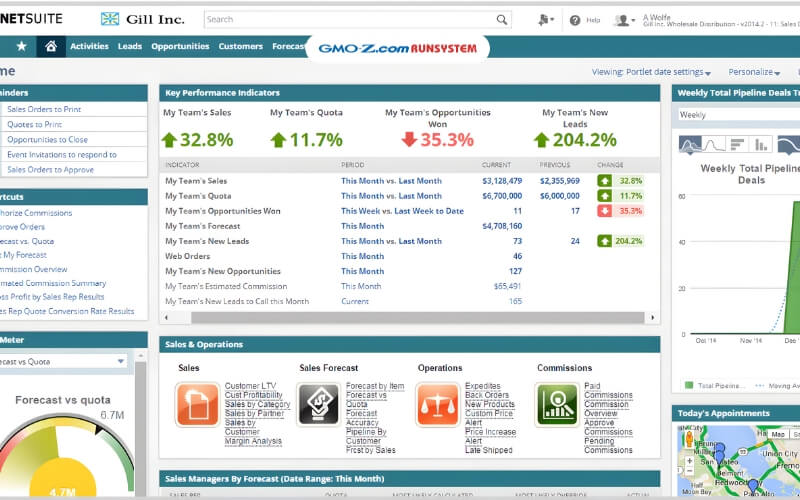Open Margin Analysis report link

253,441
